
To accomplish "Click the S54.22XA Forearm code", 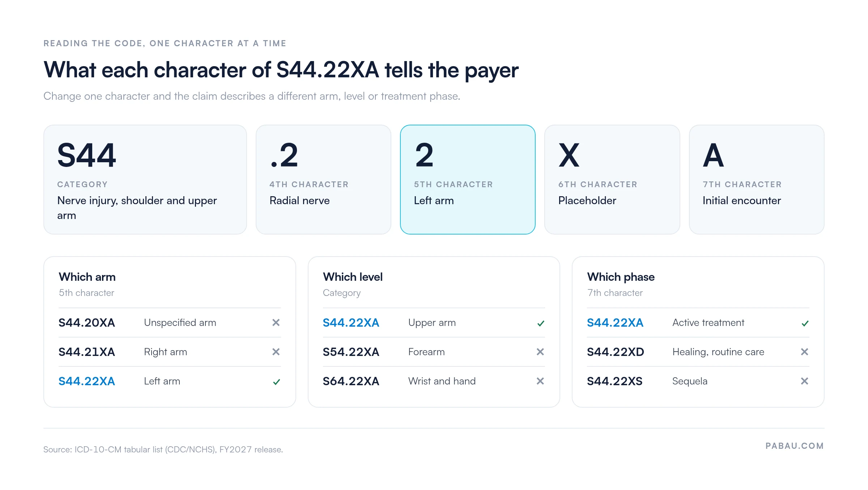I will coord(351,352).
